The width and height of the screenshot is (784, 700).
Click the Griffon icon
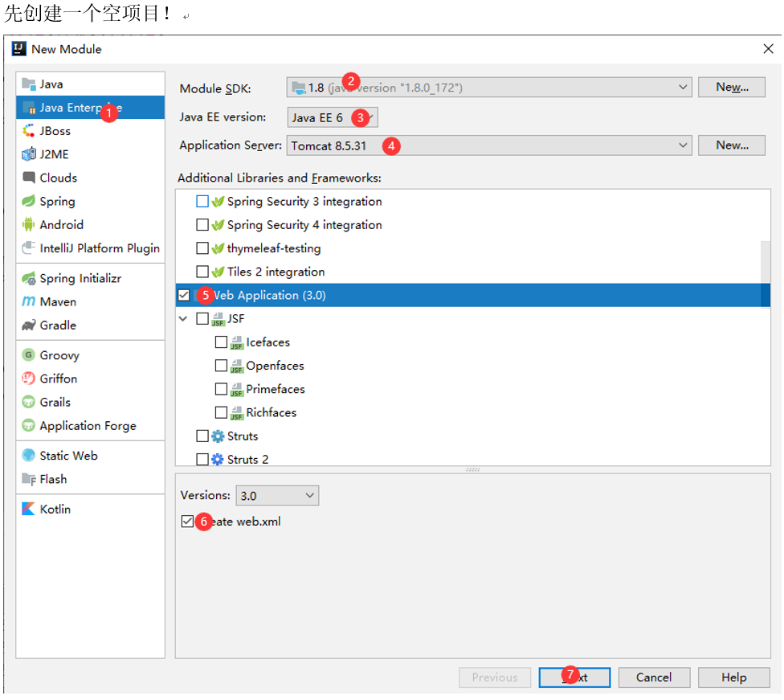coord(28,379)
